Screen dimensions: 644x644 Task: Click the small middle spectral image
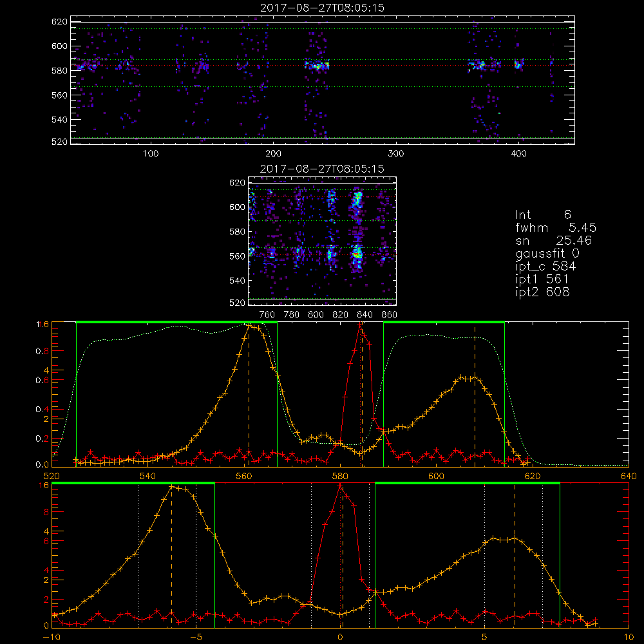point(323,241)
